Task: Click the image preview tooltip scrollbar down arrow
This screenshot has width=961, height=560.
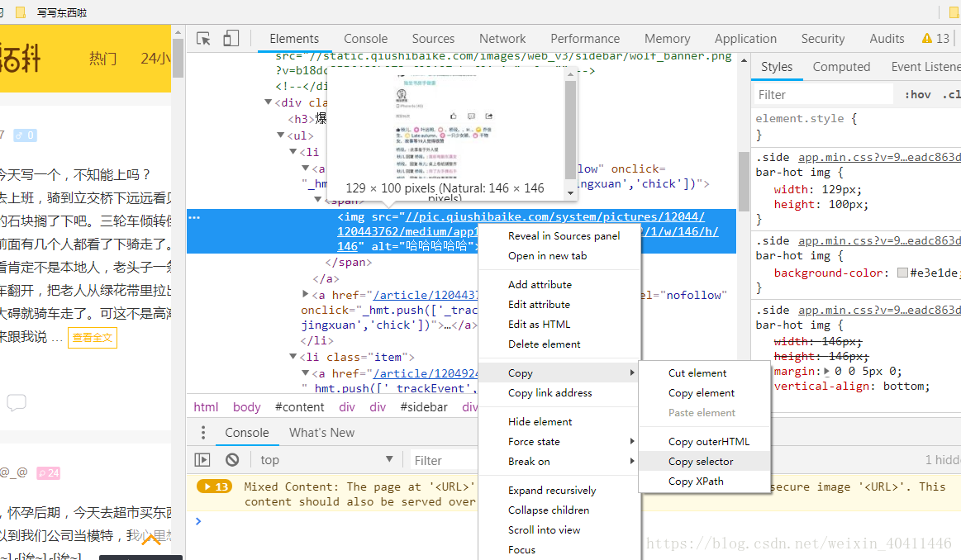Action: 571,193
